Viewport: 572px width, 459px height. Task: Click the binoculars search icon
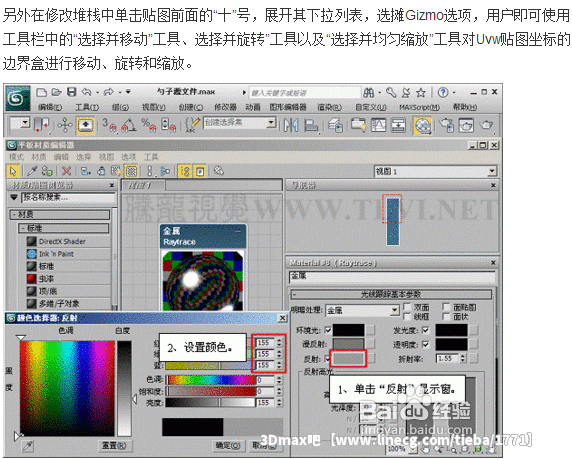click(368, 93)
